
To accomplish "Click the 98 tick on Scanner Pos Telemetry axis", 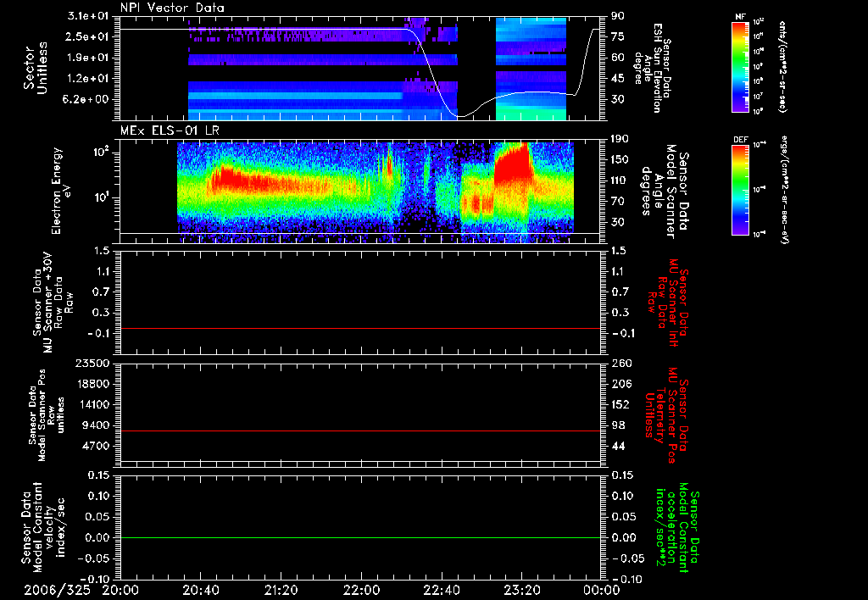I will [x=618, y=425].
